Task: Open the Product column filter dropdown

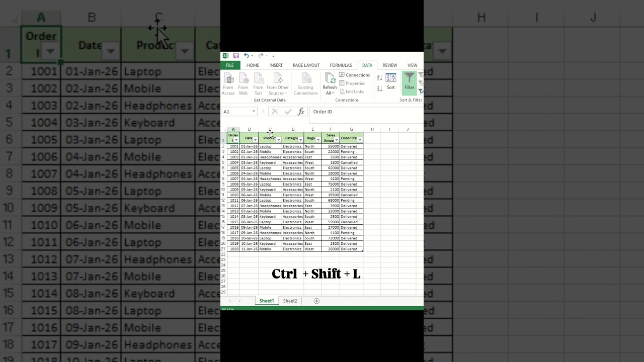Action: tap(278, 140)
